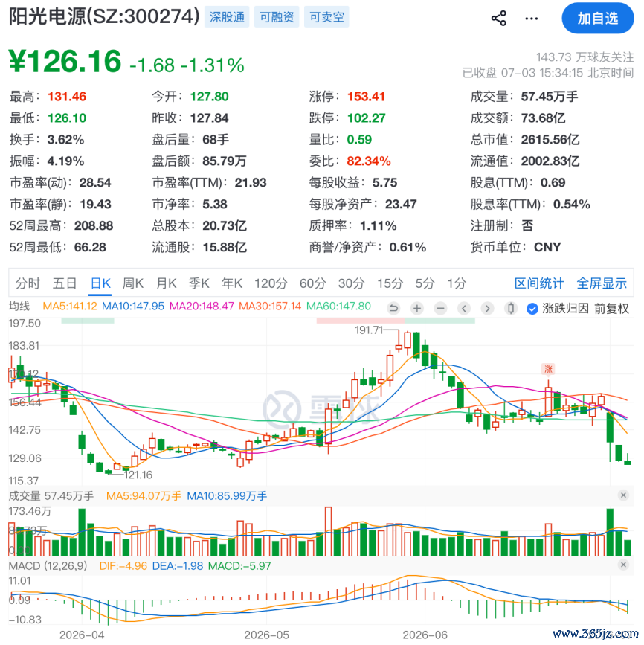Click the 191.71 high price annotation
This screenshot has width=644, height=645.
pos(369,330)
